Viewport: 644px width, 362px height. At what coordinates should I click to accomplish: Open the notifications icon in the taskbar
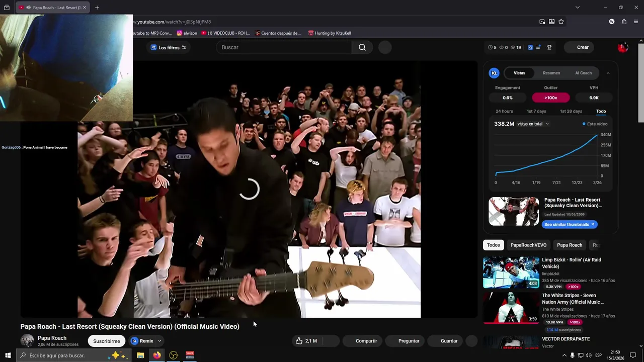633,355
